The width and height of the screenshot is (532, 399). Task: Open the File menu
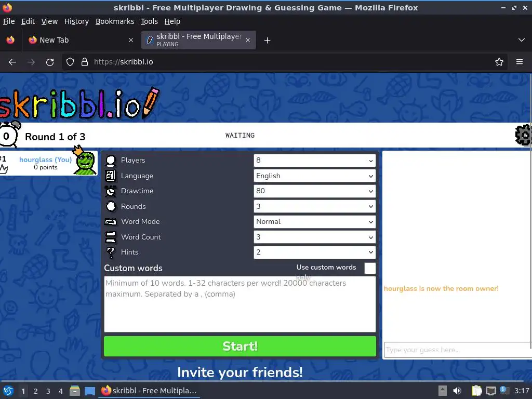click(9, 21)
